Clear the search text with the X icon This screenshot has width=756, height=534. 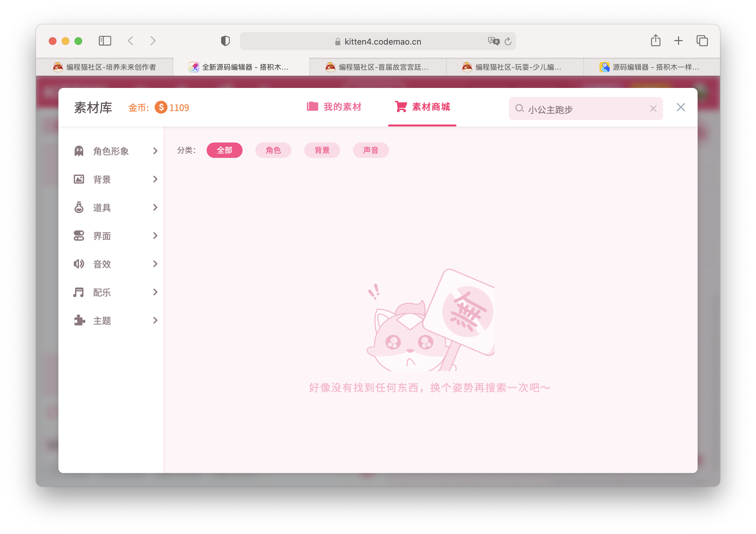click(x=653, y=109)
